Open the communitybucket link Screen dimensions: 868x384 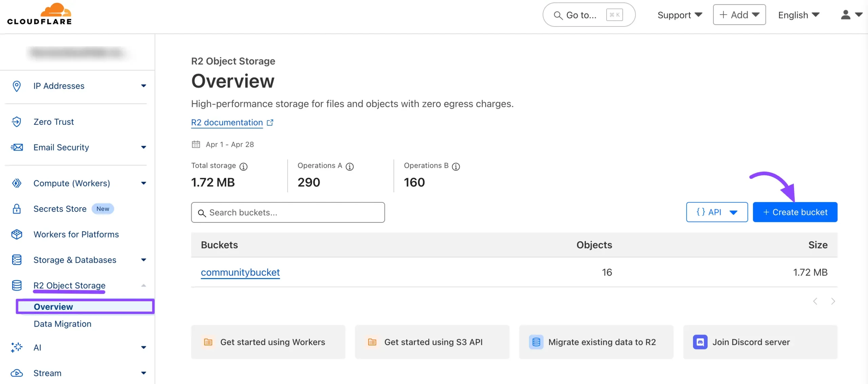click(x=240, y=272)
